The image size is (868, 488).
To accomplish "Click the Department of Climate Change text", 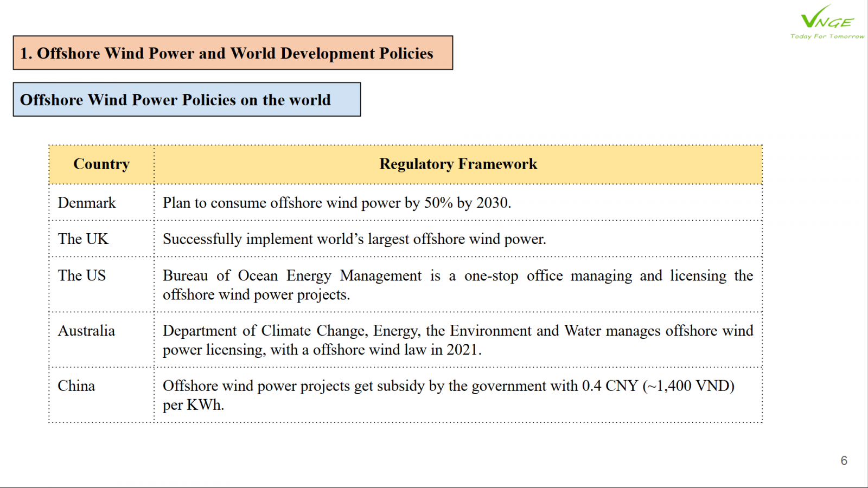I will [458, 340].
